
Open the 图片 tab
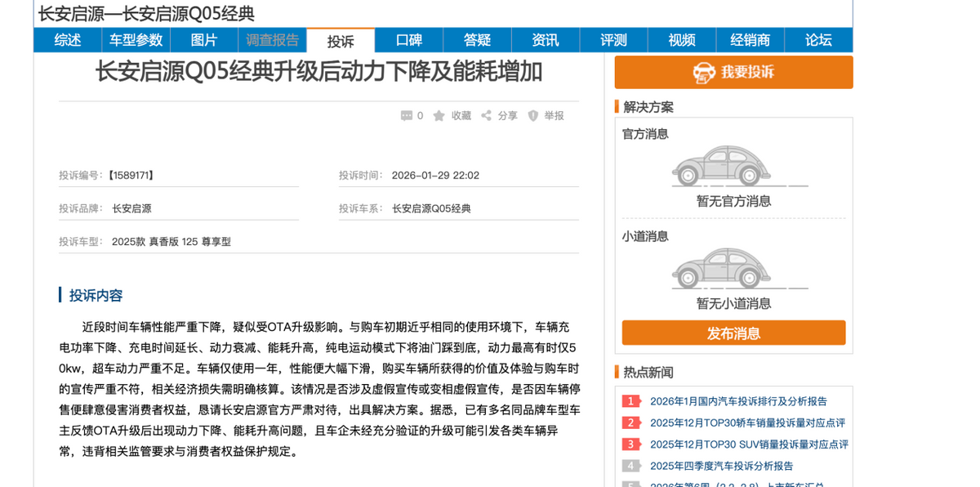pos(204,40)
